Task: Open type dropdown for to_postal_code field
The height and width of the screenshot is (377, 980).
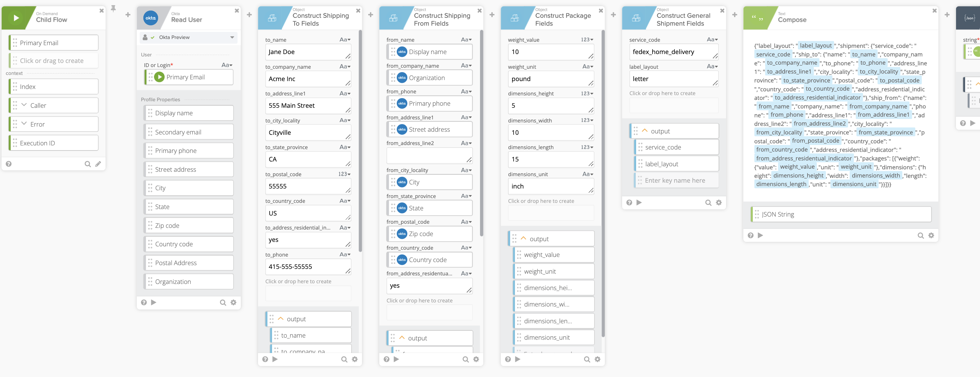Action: [344, 174]
